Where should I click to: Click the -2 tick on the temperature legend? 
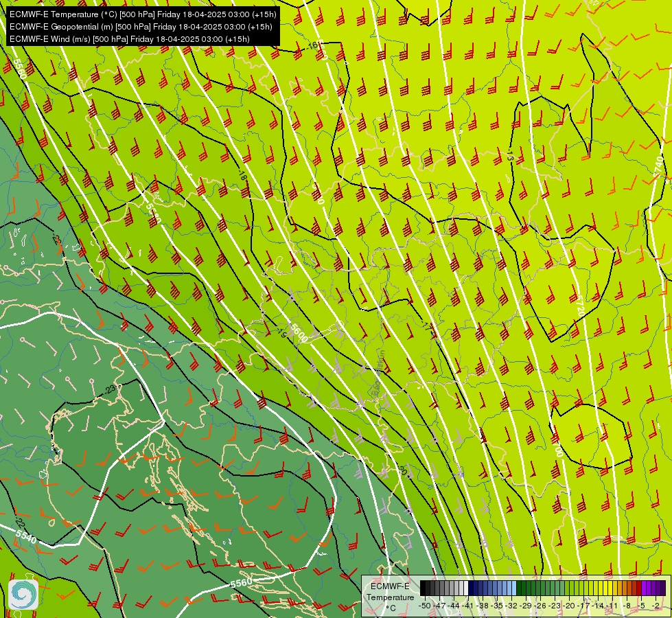point(656,606)
